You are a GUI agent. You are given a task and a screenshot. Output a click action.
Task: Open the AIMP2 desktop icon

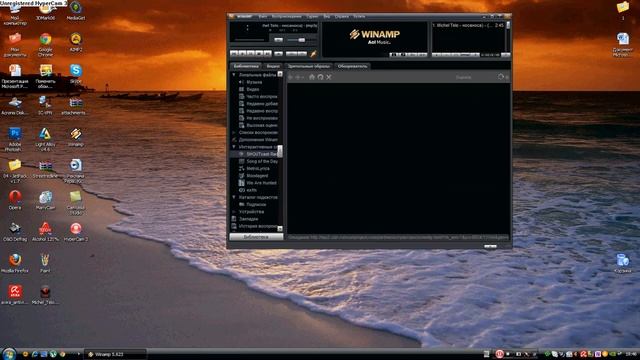tap(76, 42)
